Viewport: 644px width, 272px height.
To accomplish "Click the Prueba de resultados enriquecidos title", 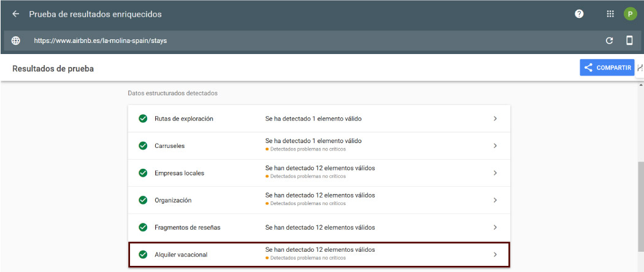I will point(95,14).
